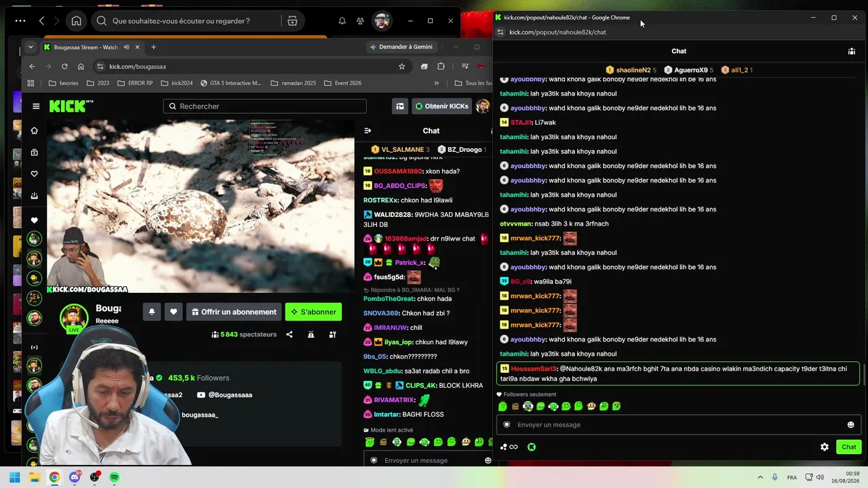Viewport: 868px width, 488px height.
Task: Open Spotify notifications bell
Action: click(x=342, y=21)
